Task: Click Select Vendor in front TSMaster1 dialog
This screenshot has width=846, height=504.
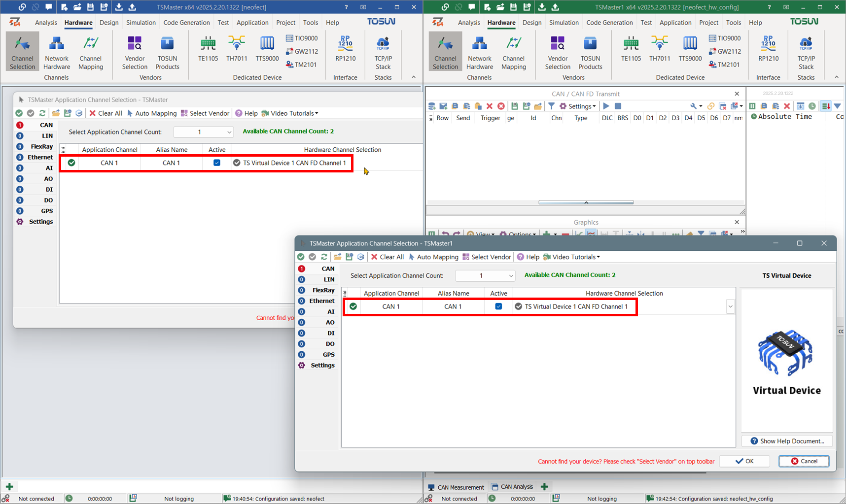Action: coord(487,257)
